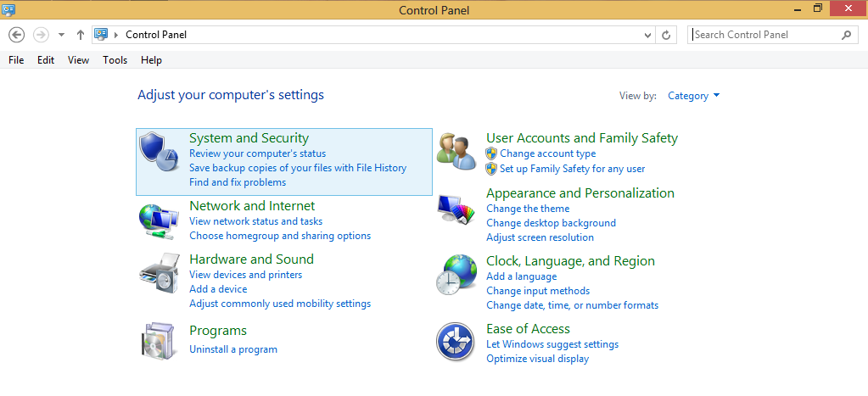868x396 pixels.
Task: Click Change input methods
Action: pos(538,290)
